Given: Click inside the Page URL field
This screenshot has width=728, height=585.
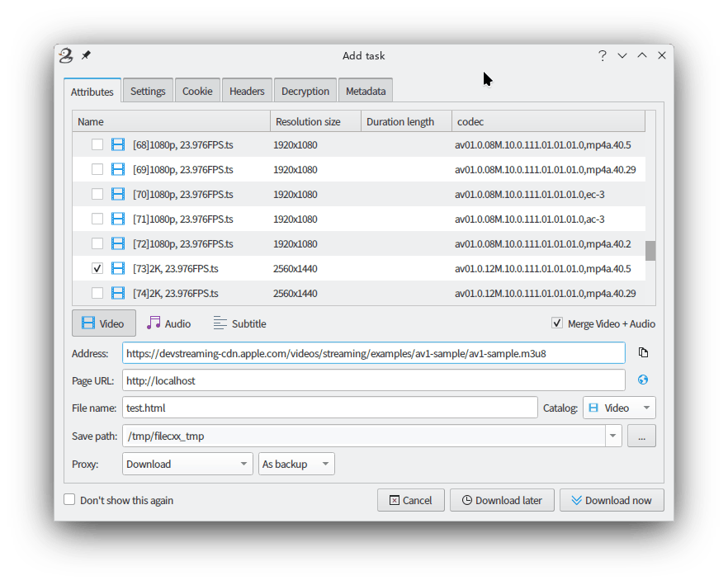Looking at the screenshot, I should [374, 380].
